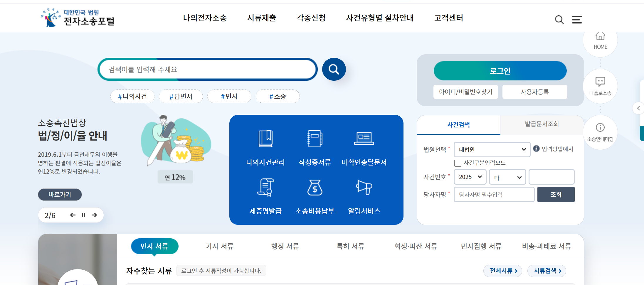Click the #답변서 hashtag
The height and width of the screenshot is (285, 644).
click(181, 96)
